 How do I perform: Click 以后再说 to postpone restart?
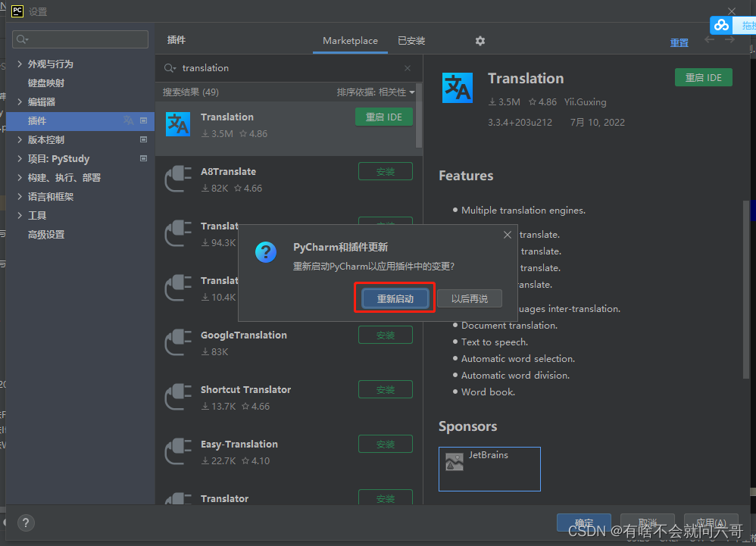point(470,299)
